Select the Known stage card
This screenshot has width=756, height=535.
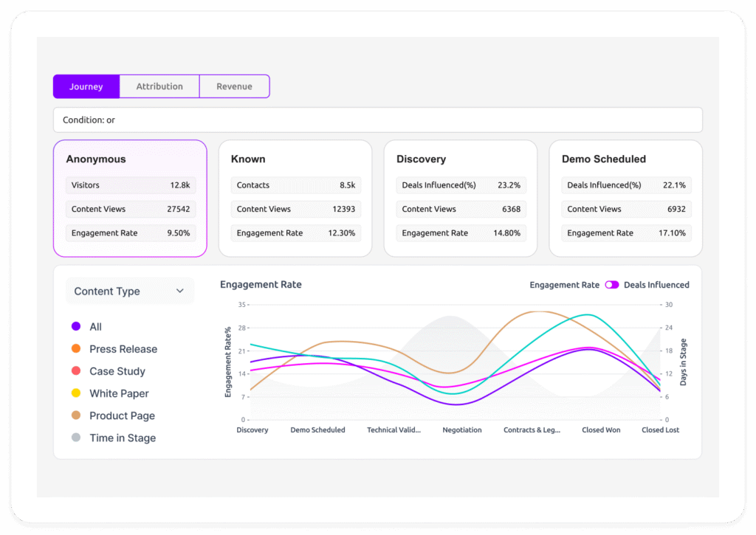tap(295, 159)
